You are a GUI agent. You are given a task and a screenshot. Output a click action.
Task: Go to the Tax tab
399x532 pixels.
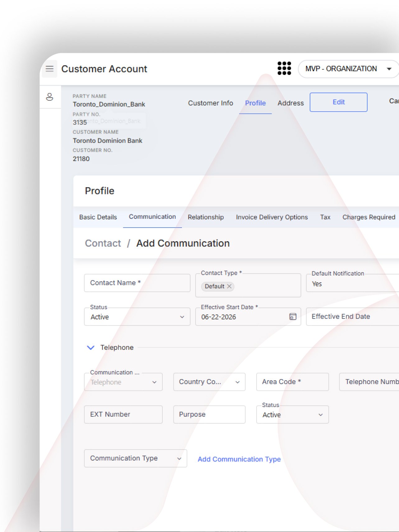(325, 217)
